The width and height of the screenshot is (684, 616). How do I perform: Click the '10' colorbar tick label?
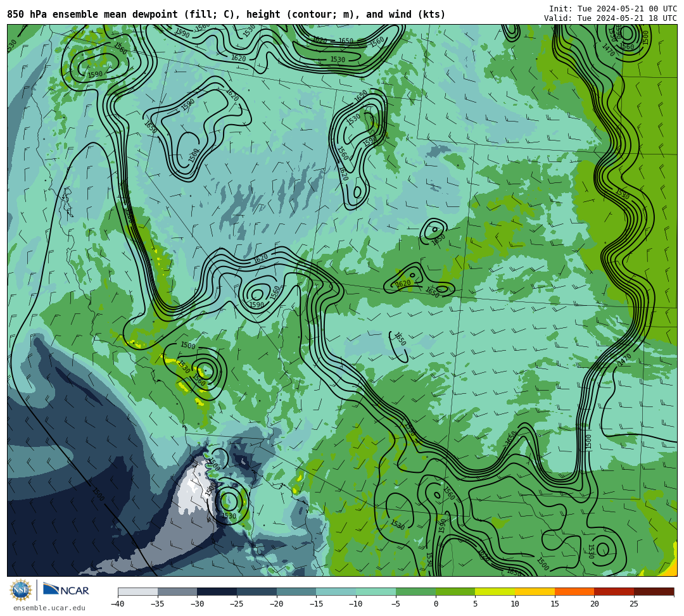(515, 604)
